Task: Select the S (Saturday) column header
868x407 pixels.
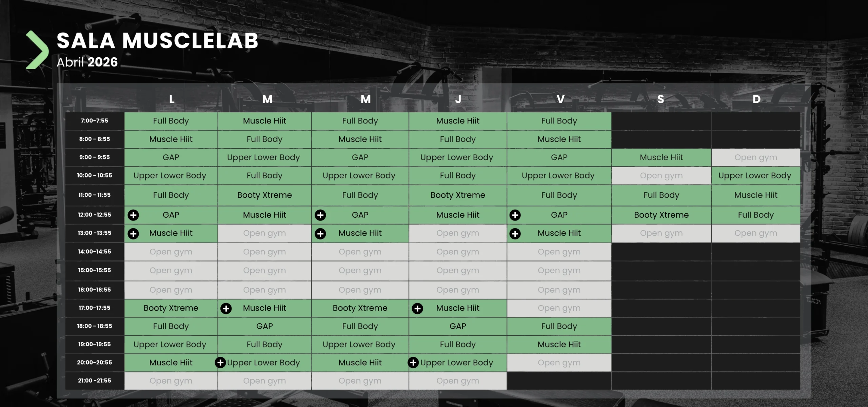Action: tap(660, 99)
